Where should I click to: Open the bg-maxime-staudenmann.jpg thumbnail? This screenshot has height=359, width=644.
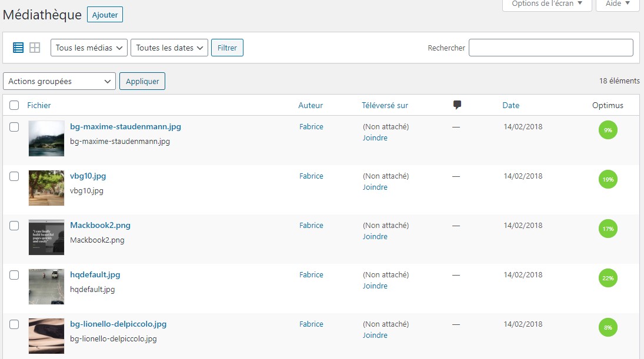[x=46, y=138]
